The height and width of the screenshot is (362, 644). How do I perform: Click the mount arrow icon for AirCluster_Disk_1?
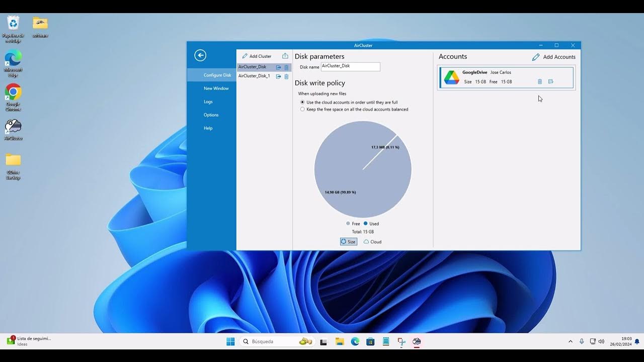pyautogui.click(x=278, y=76)
